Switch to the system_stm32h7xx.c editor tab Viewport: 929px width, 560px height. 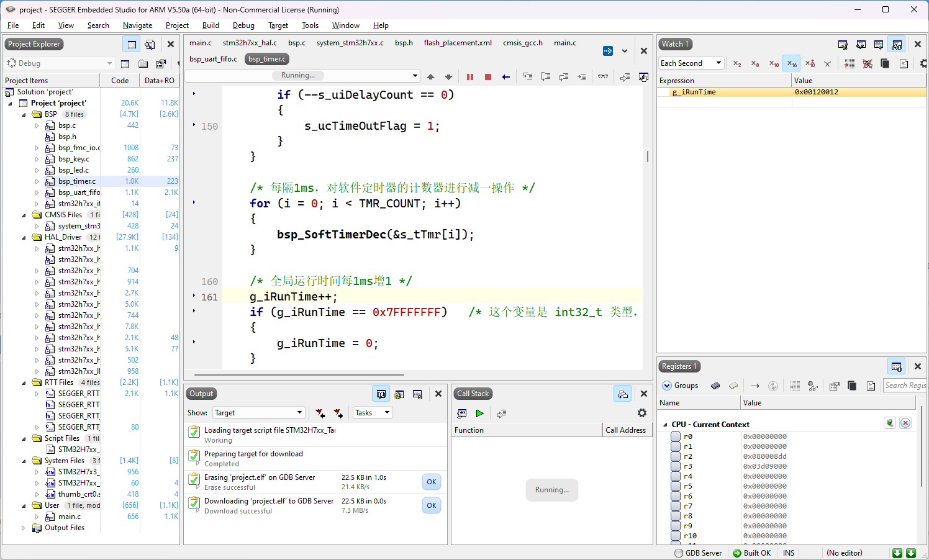pos(350,43)
